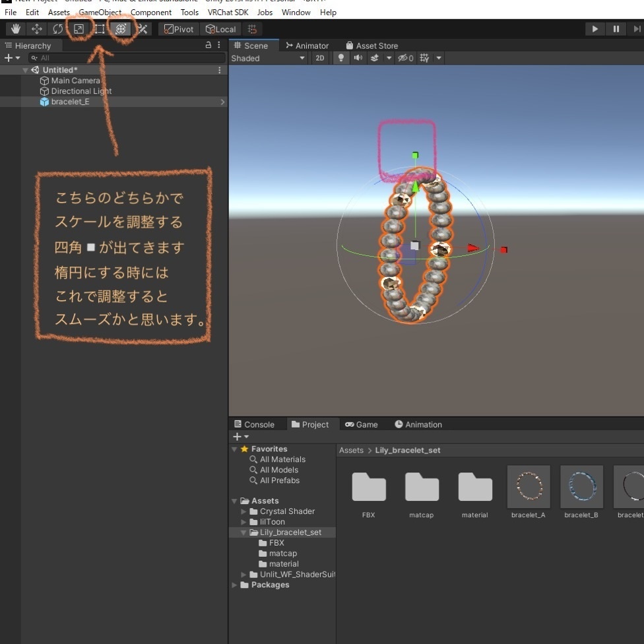Image resolution: width=644 pixels, height=644 pixels.
Task: Collapse the Assets folder tree
Action: click(x=234, y=501)
